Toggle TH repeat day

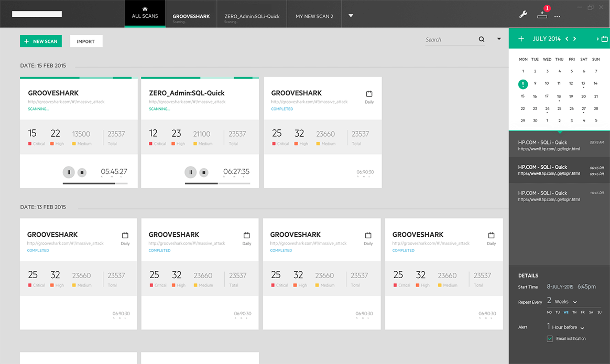[x=574, y=312]
